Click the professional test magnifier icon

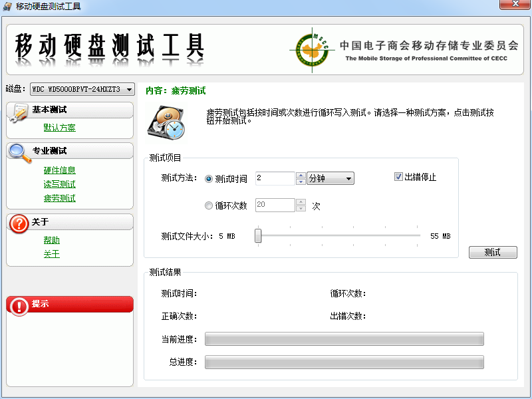point(19,153)
